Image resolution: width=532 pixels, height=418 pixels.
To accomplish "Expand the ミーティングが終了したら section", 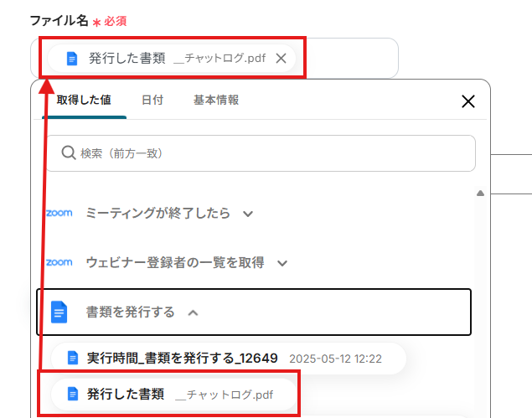I will point(247,214).
